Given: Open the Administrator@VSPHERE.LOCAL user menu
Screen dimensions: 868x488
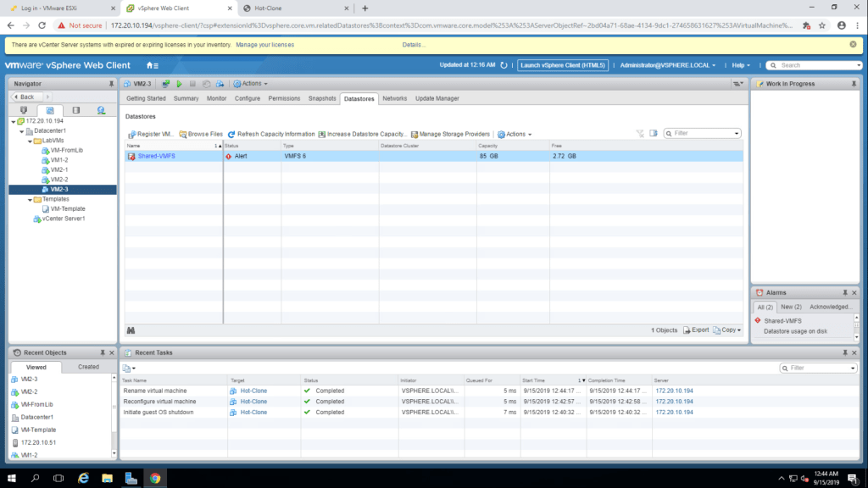Looking at the screenshot, I should pyautogui.click(x=667, y=65).
